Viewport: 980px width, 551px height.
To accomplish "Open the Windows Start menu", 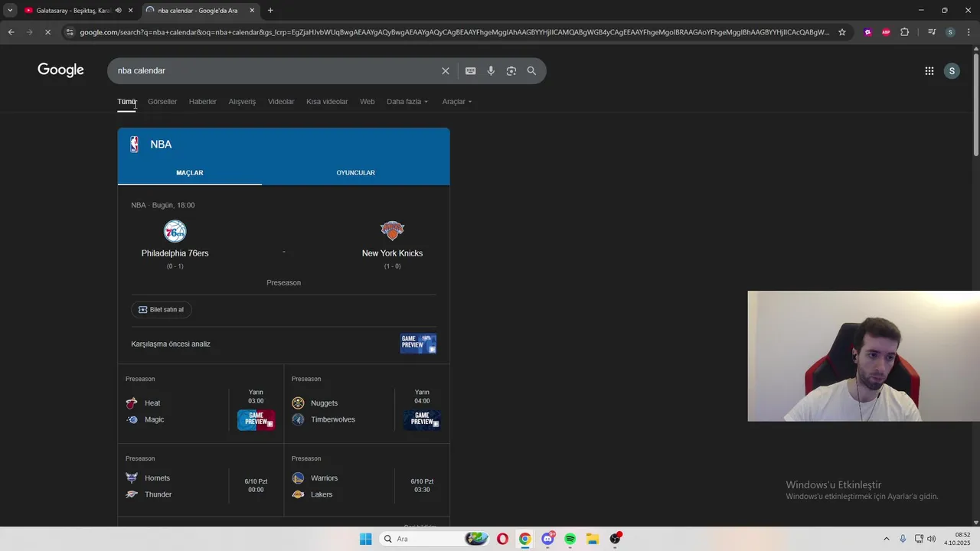I will (x=365, y=539).
